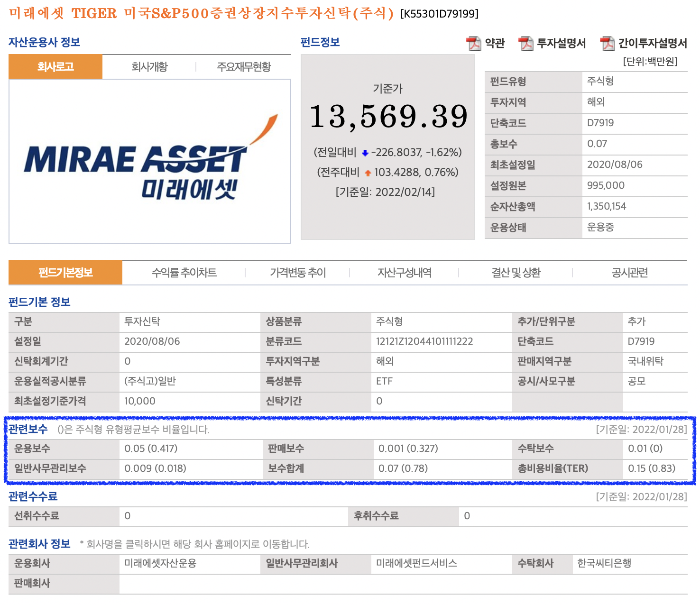Click 판매지역구분 value 국내위탁
Image resolution: width=700 pixels, height=605 pixels.
tap(645, 361)
